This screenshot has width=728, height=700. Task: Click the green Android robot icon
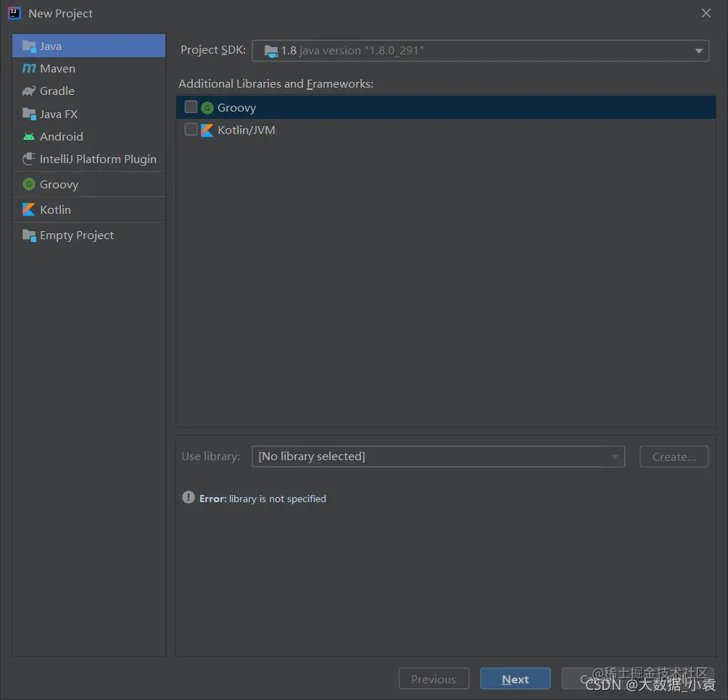(x=29, y=136)
